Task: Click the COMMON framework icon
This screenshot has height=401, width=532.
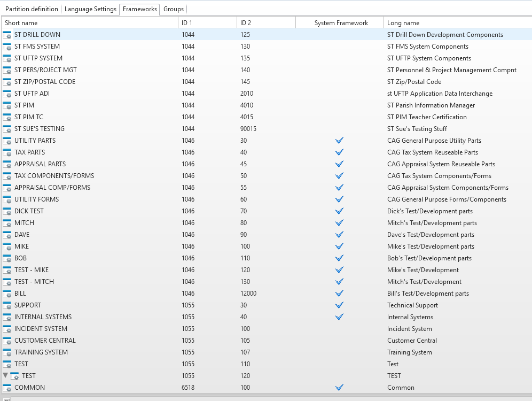Action: 7,388
